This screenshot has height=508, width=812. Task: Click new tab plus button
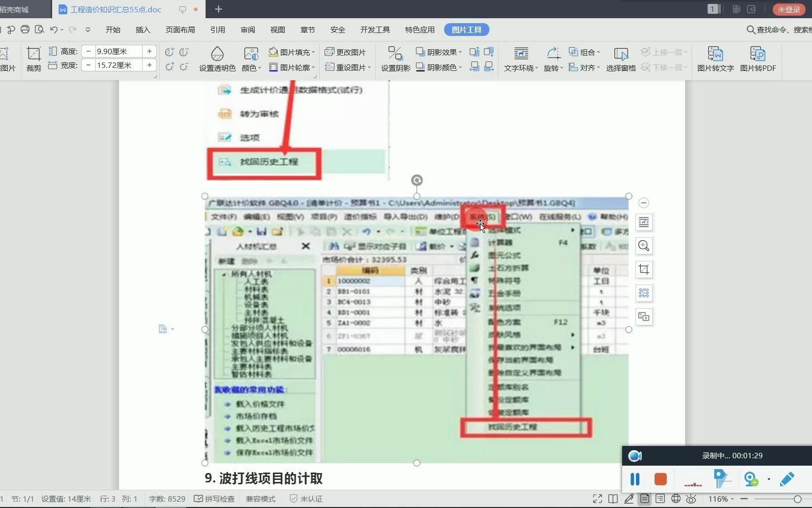pos(218,9)
